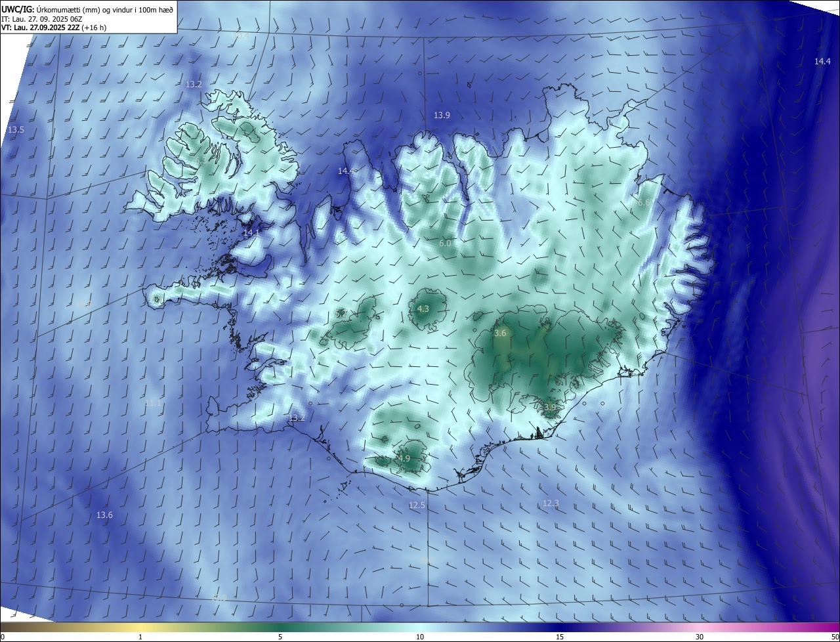
Task: Click the 12.3 value label on the map
Action: (x=551, y=503)
